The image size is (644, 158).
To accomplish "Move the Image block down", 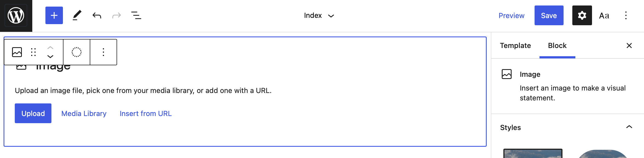I will 50,57.
